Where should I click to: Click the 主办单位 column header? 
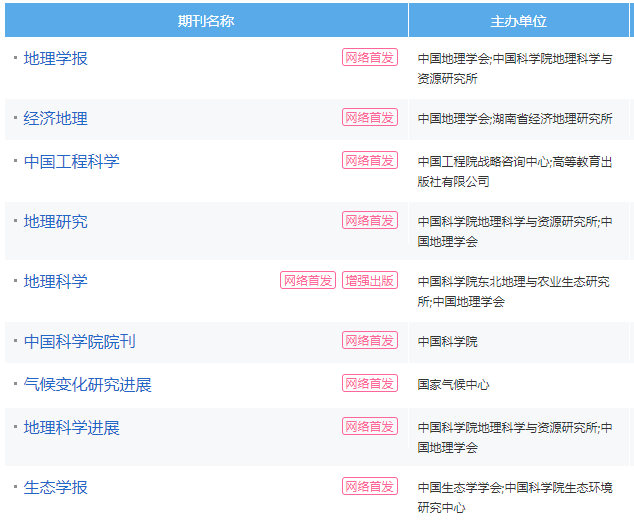tap(518, 21)
